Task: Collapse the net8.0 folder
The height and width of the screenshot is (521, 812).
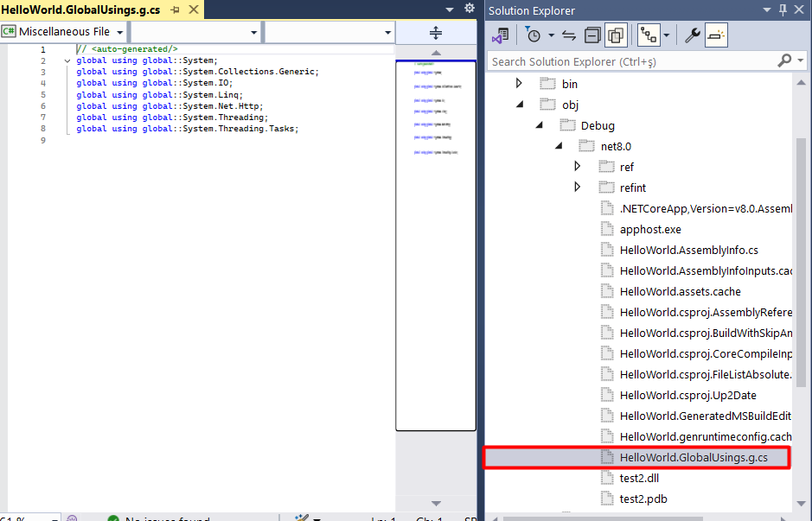Action: pyautogui.click(x=559, y=146)
